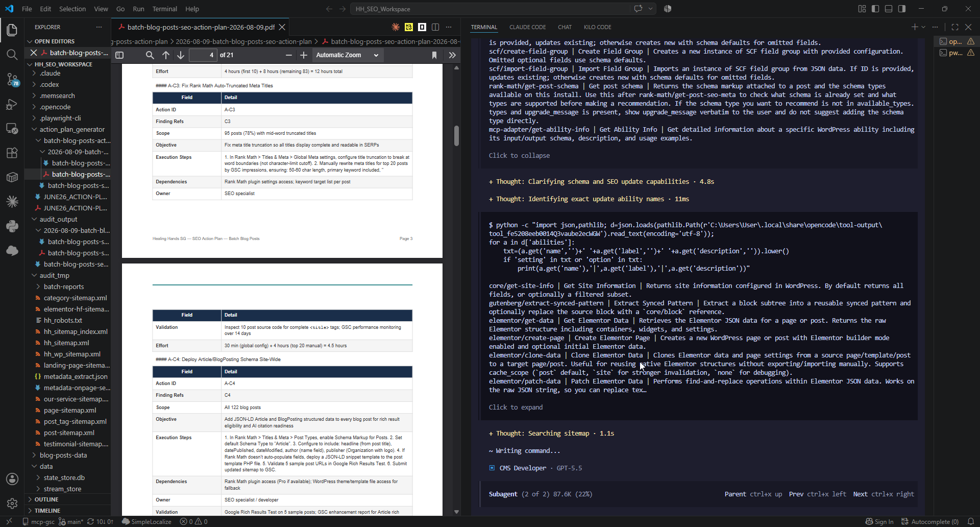Viewport: 980px width, 527px height.
Task: Open chat icon next to command center
Action: tap(638, 9)
